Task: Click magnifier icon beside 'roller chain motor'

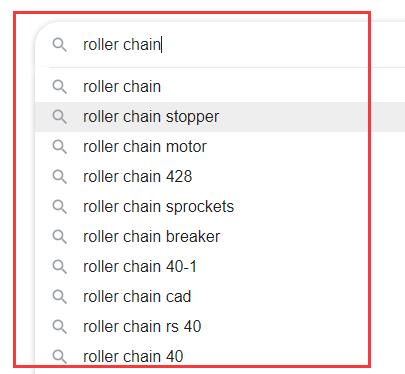Action: [60, 147]
